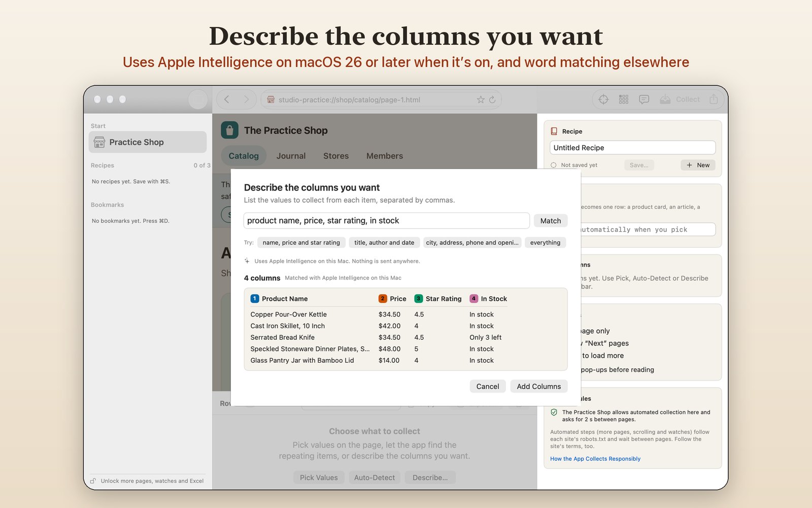812x508 pixels.
Task: Choose suggestion 'title, author and date'
Action: click(384, 243)
